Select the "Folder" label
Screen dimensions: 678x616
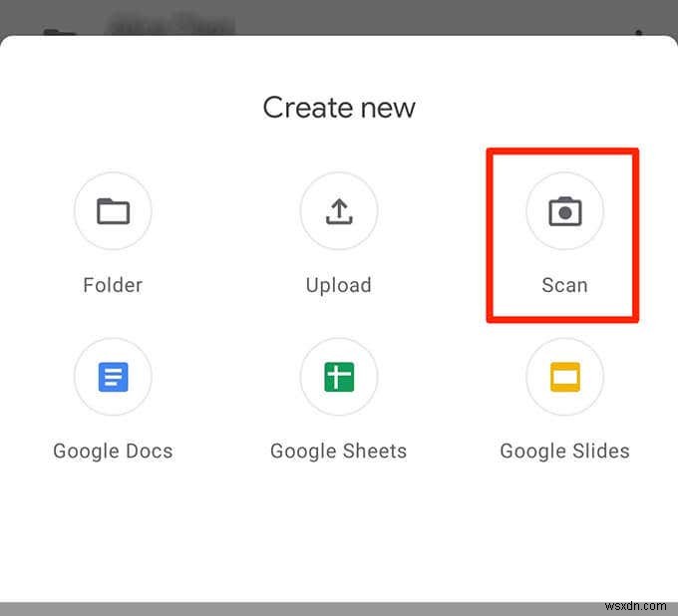click(x=113, y=285)
